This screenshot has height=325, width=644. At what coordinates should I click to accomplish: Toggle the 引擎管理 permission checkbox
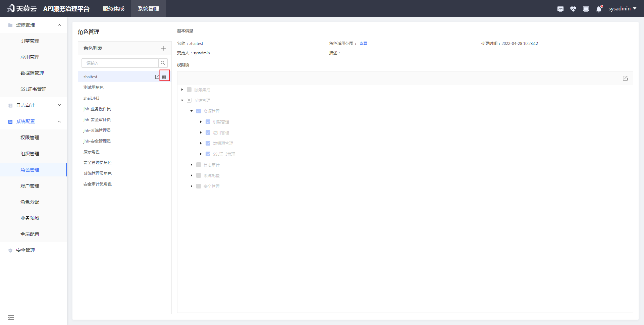pyautogui.click(x=208, y=122)
